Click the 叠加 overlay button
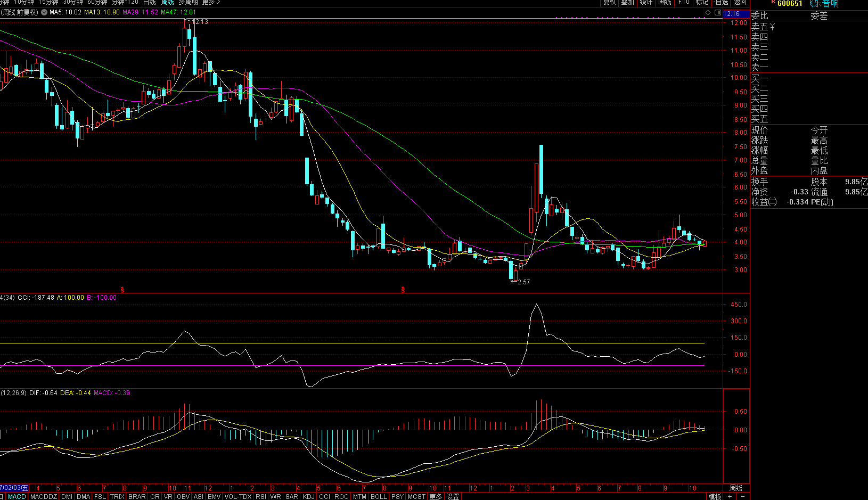This screenshot has height=500, width=868. (627, 2)
